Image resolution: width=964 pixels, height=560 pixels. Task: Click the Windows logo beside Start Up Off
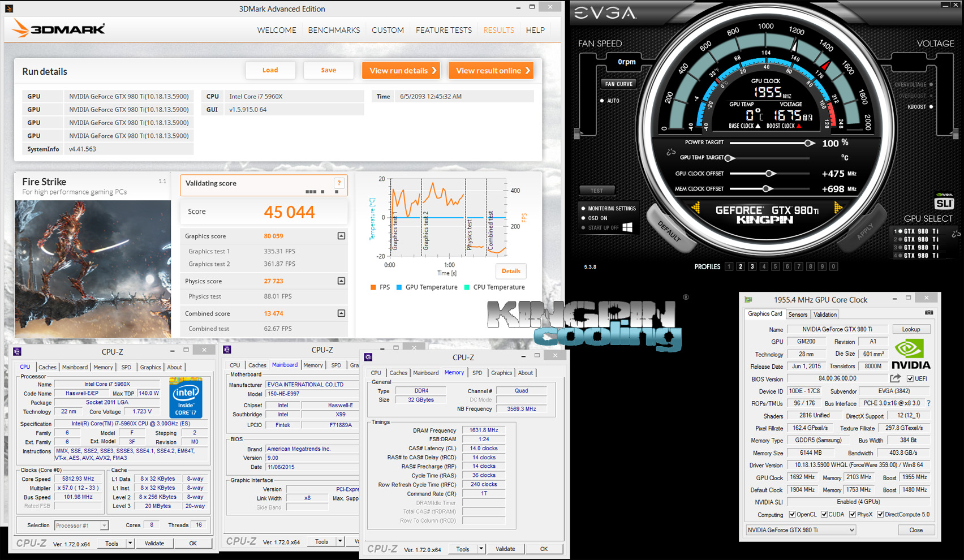click(x=627, y=227)
